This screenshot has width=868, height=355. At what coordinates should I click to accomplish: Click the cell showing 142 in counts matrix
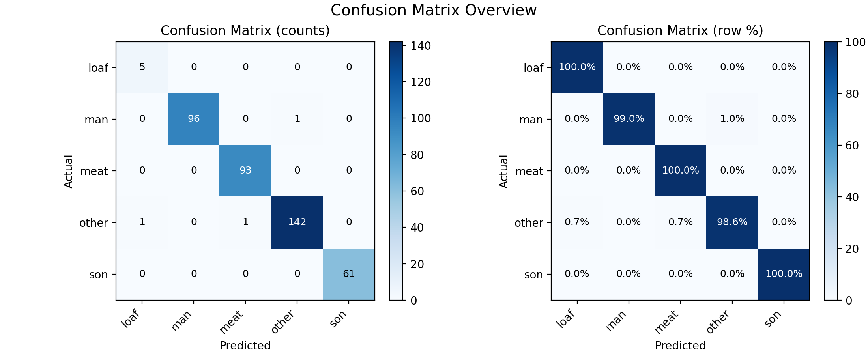click(297, 222)
